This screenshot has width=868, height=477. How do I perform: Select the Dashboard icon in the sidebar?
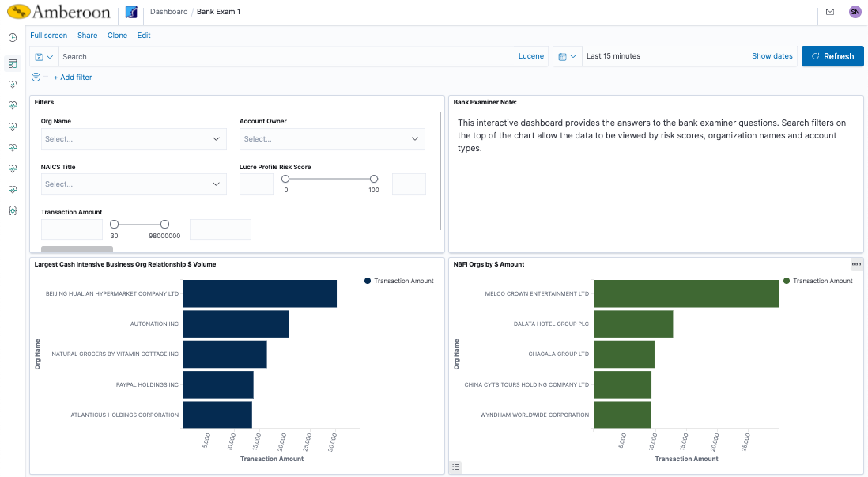click(x=13, y=64)
